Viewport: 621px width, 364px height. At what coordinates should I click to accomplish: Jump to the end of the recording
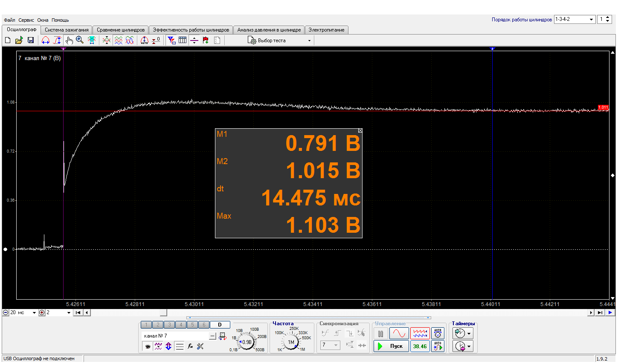600,312
